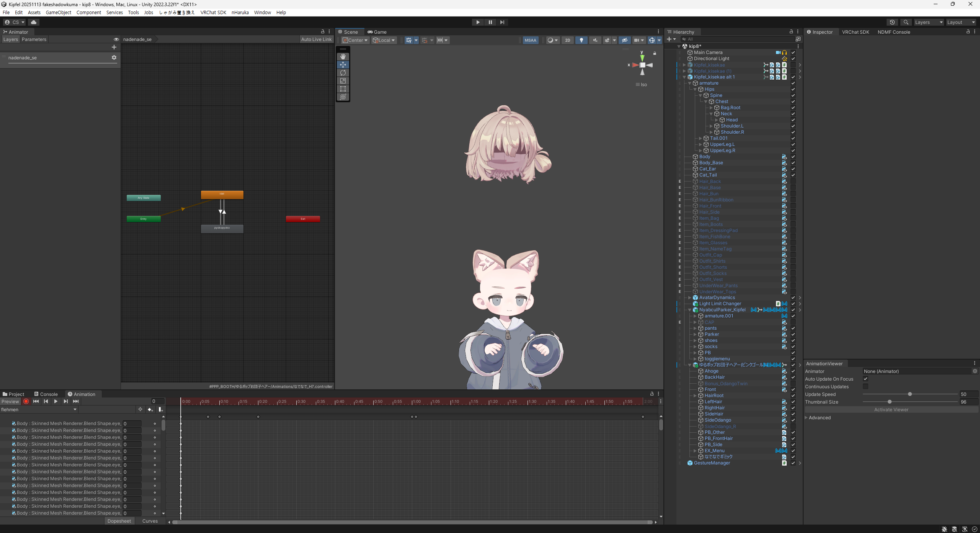Collapse the armature tree item
The image size is (980, 533).
tap(690, 83)
